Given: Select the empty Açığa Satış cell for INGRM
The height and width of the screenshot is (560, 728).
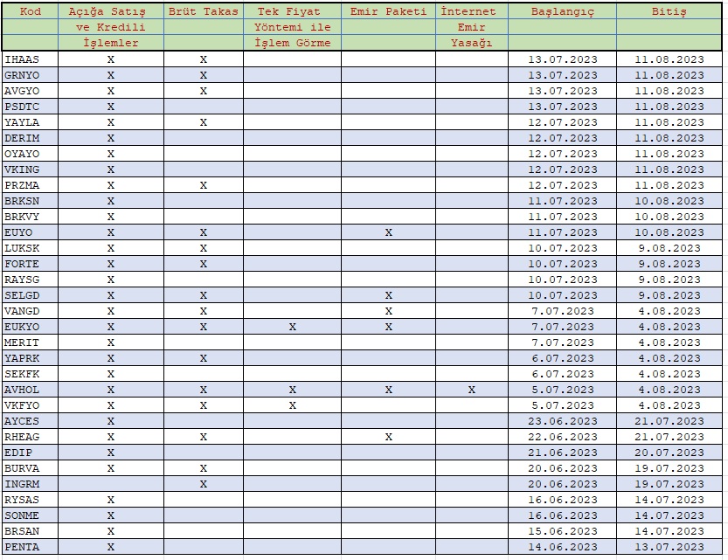Looking at the screenshot, I should 110,484.
